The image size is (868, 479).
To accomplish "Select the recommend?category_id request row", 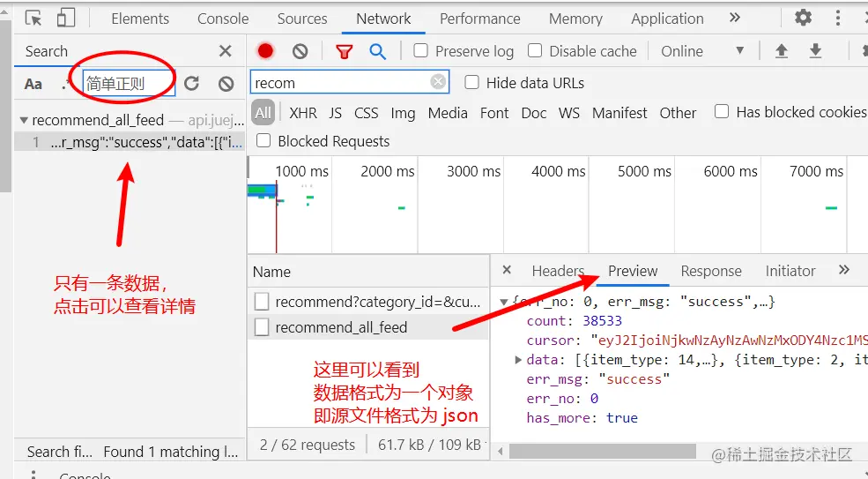I will pos(368,302).
